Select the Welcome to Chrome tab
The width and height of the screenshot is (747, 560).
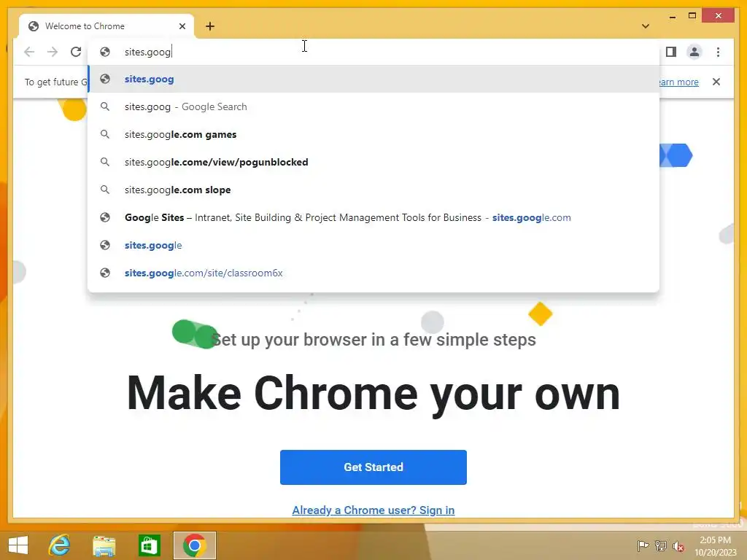[107, 26]
